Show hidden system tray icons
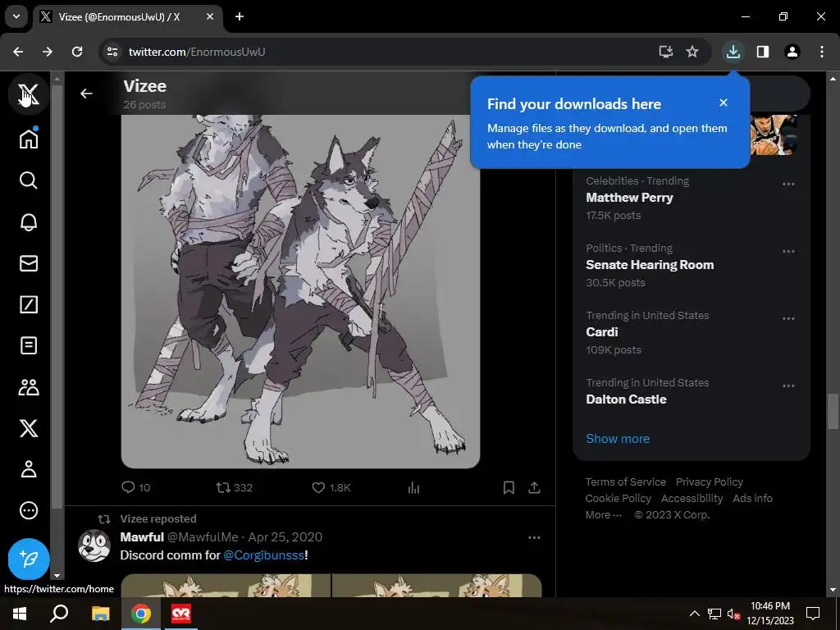This screenshot has height=630, width=840. tap(694, 614)
